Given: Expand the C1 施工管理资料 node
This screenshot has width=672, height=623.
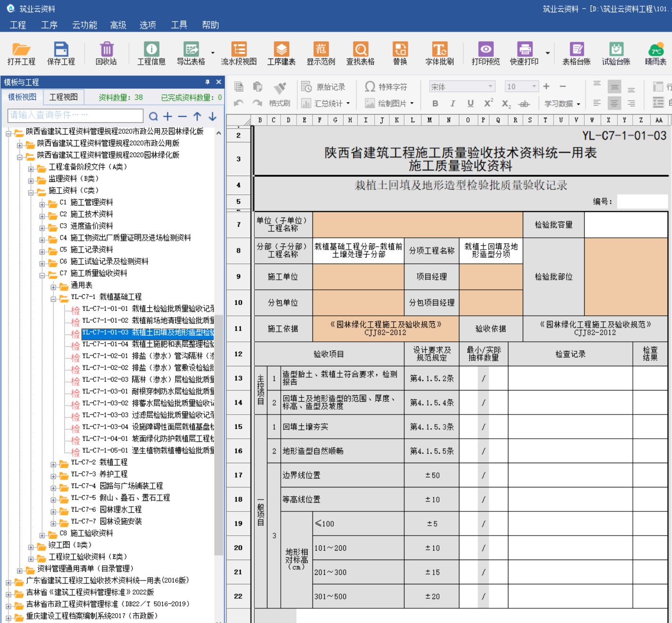Looking at the screenshot, I should click(x=42, y=204).
